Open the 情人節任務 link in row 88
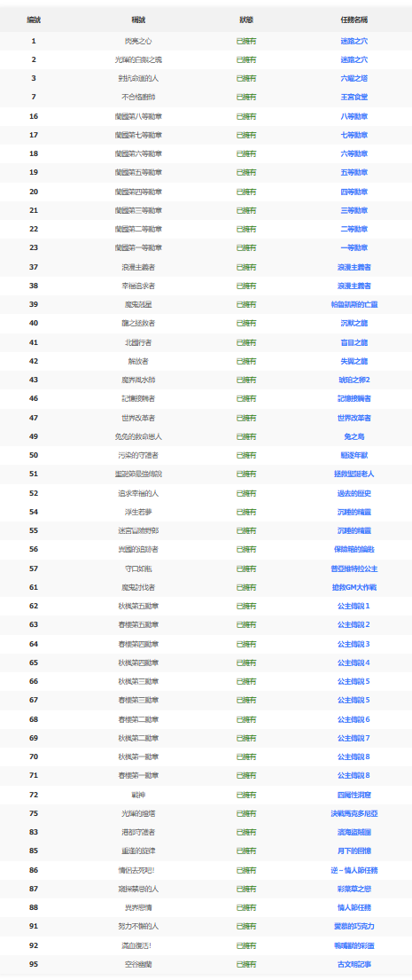Viewport: 412px width, 980px height. [354, 907]
